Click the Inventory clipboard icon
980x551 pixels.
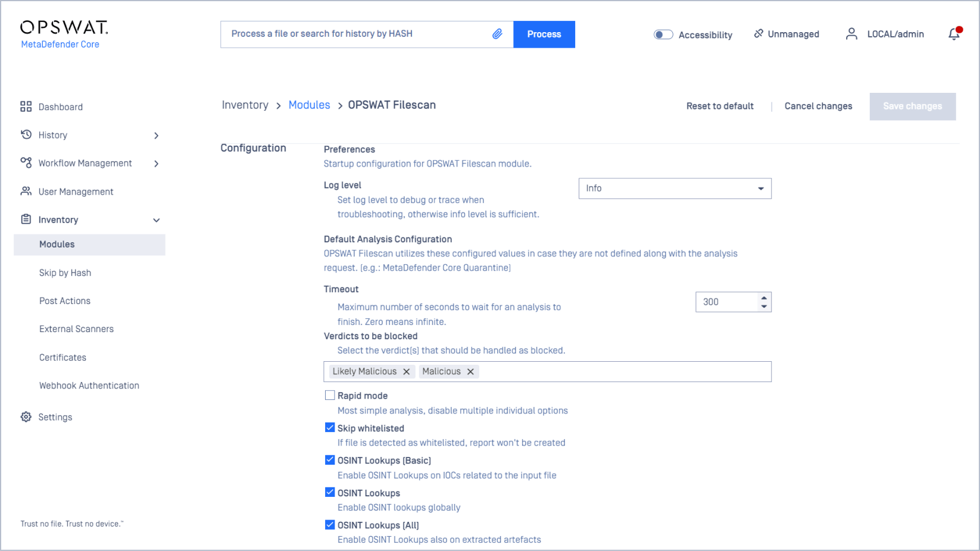tap(26, 219)
